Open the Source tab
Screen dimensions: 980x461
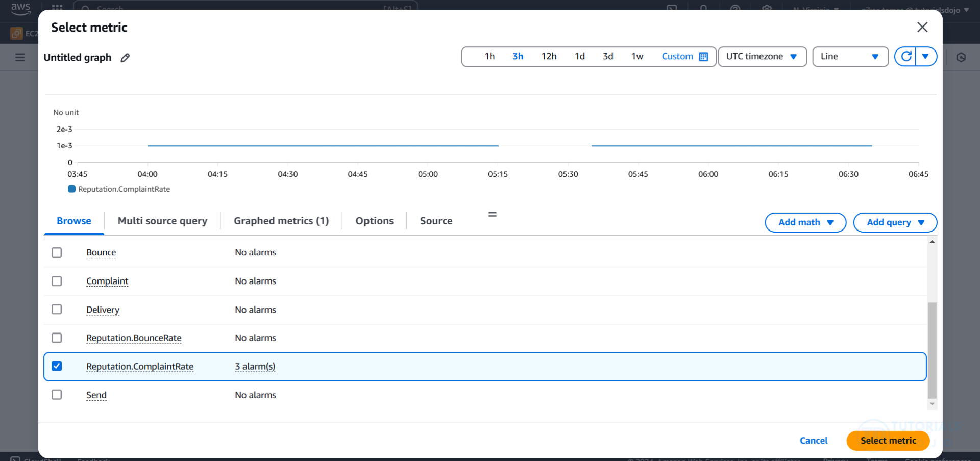(x=436, y=221)
